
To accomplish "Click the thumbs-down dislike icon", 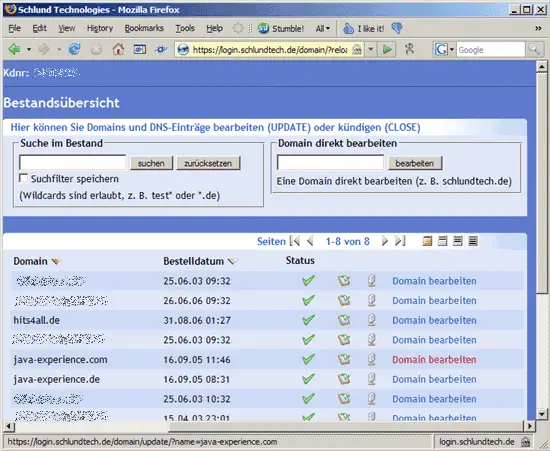I will 397,28.
